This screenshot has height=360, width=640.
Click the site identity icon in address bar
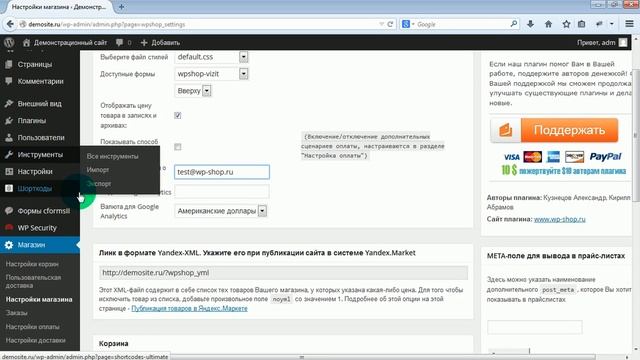(x=23, y=24)
